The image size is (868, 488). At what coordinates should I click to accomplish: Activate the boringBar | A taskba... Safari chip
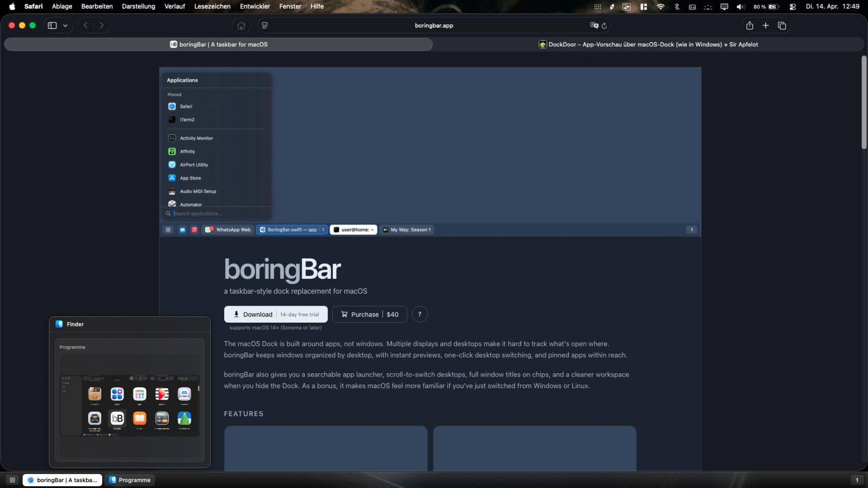coord(62,480)
